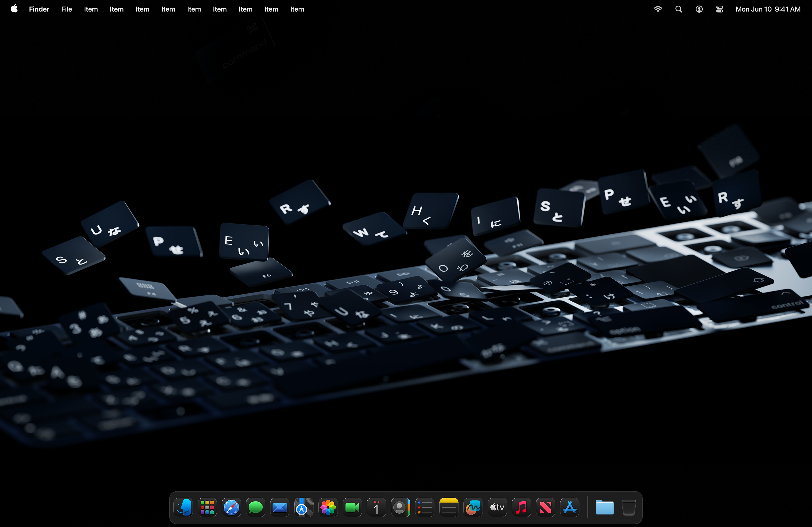Open the Mail app
Viewport: 812px width, 527px height.
(280, 508)
